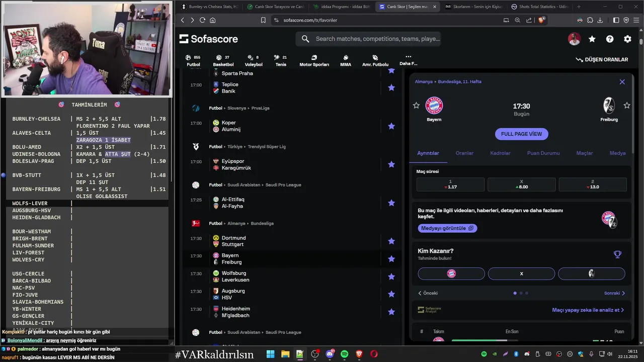Click the Sofascore search field
The image size is (644, 362).
click(368, 39)
